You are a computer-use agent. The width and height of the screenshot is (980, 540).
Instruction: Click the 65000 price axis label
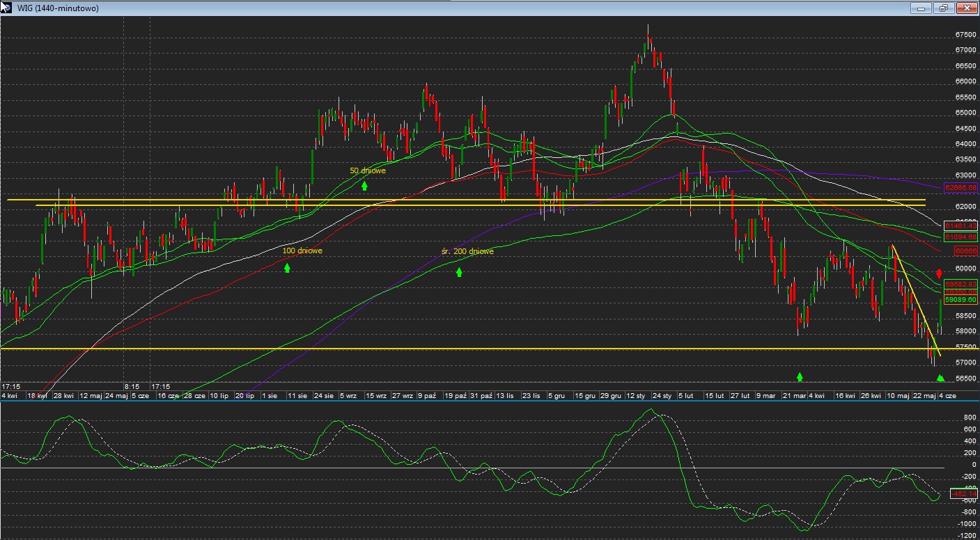click(965, 113)
